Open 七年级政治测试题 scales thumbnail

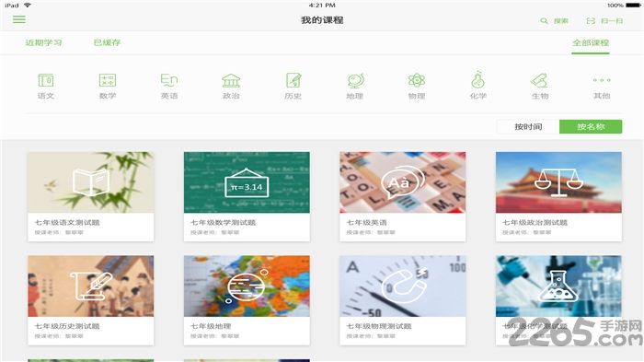click(558, 182)
